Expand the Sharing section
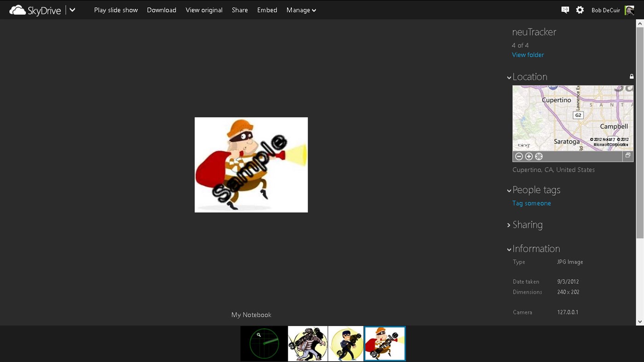 509,225
